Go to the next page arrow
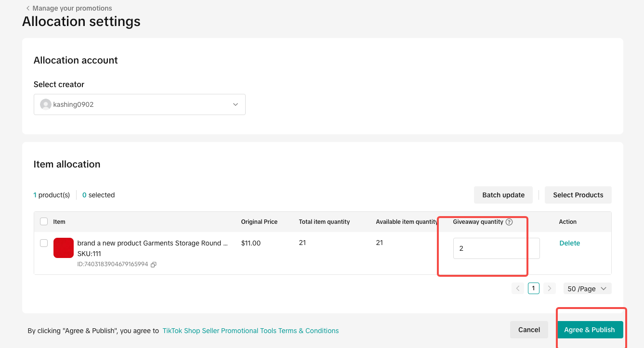644x348 pixels. [x=549, y=288]
